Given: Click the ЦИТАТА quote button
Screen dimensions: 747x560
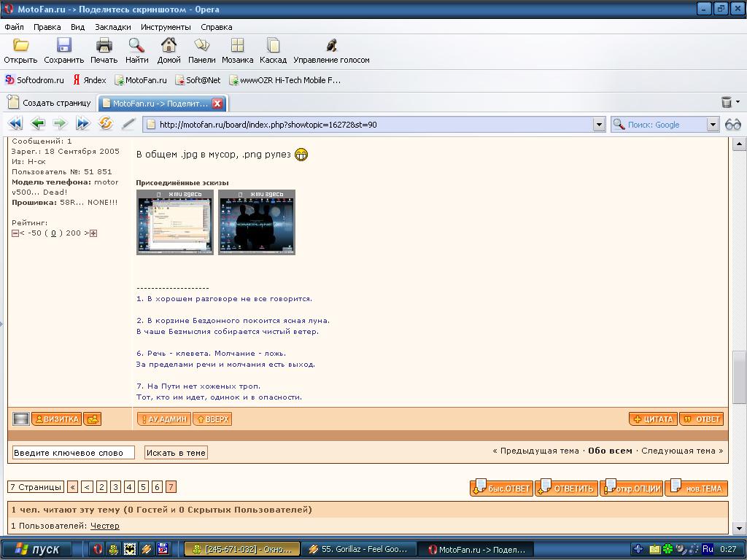Looking at the screenshot, I should coord(653,419).
